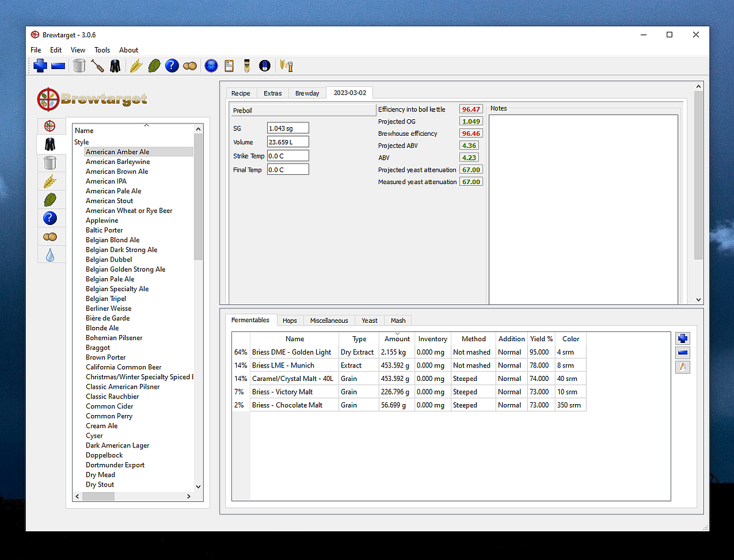Switch to the Hops ingredient tab
734x560 pixels.
pos(290,320)
